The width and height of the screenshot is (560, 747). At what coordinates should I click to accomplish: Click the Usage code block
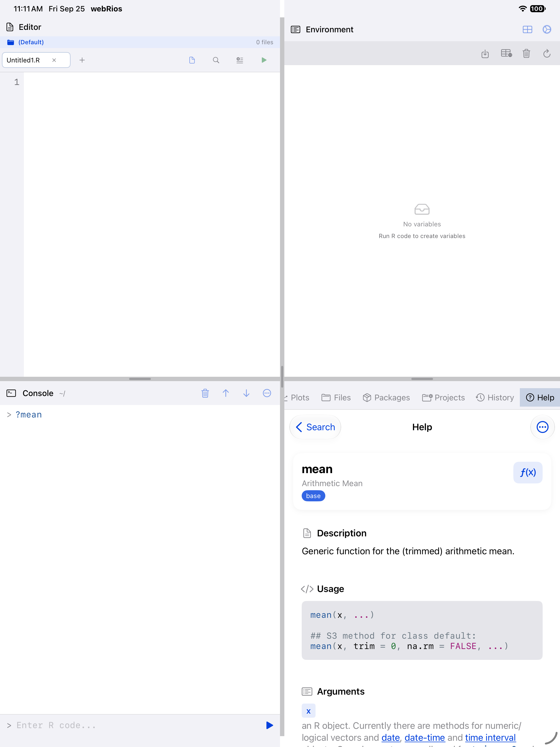pyautogui.click(x=422, y=631)
